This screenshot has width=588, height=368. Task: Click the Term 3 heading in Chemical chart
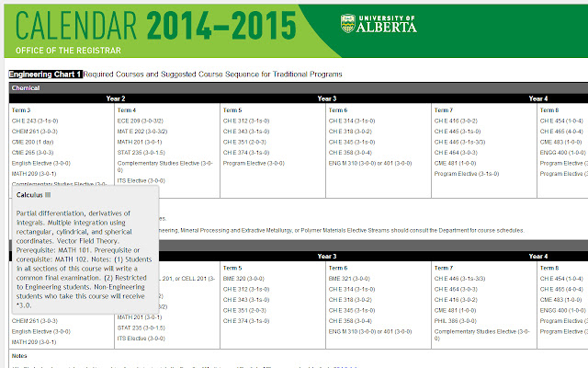coord(20,110)
